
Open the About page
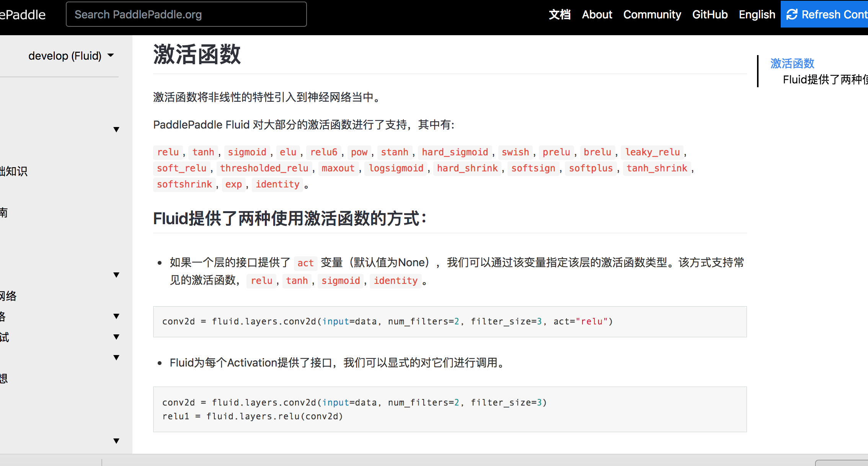597,15
